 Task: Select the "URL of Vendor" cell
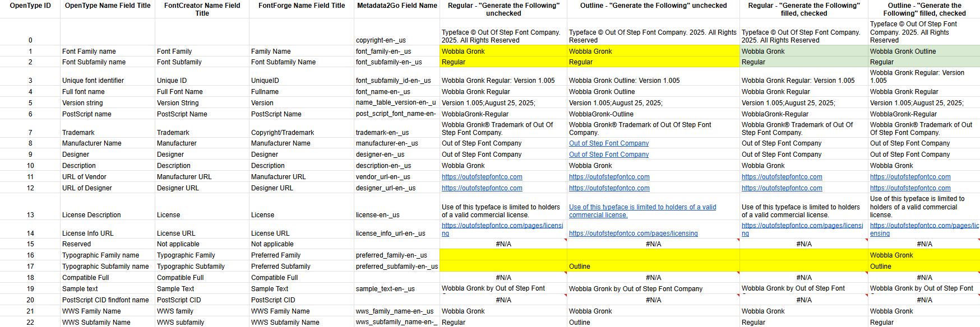pyautogui.click(x=108, y=177)
